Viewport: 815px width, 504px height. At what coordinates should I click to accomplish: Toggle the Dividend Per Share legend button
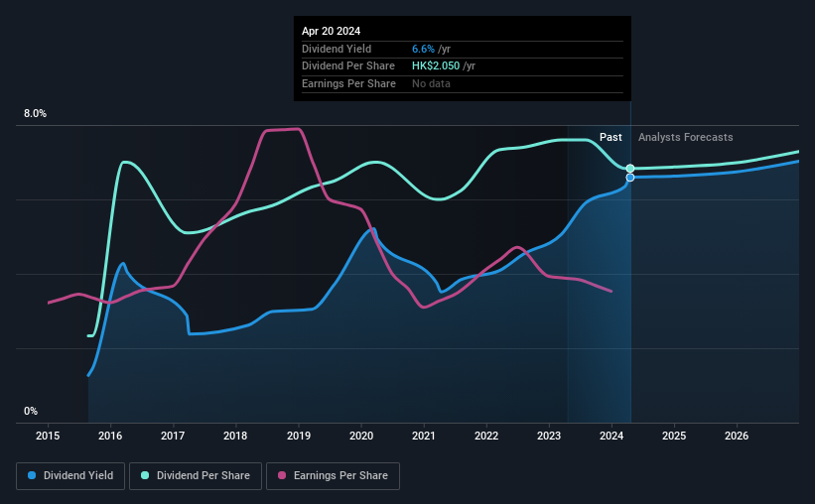196,476
